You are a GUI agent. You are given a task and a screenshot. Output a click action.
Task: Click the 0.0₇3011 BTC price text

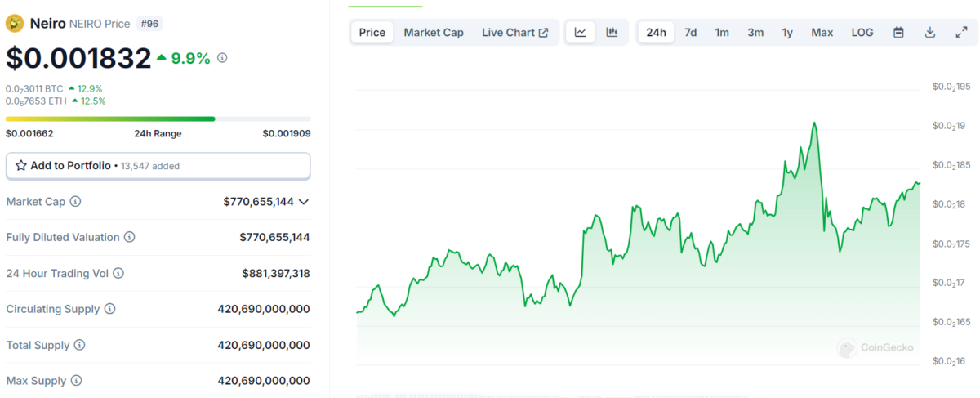tap(35, 88)
